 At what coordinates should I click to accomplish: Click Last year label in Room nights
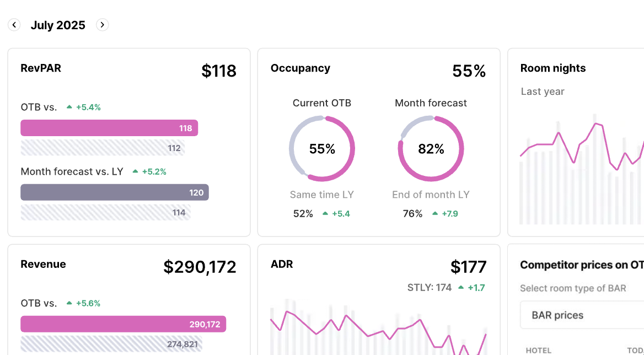(x=543, y=92)
